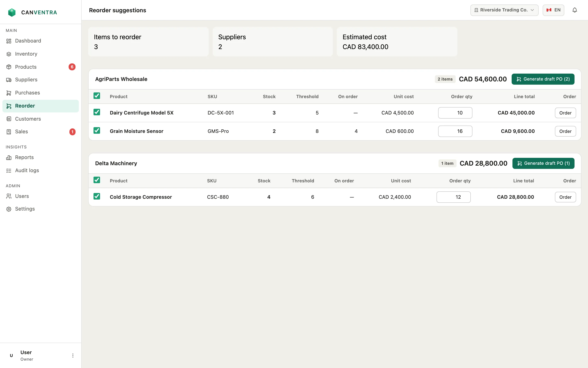Open the Users menu item
588x368 pixels.
(41, 196)
